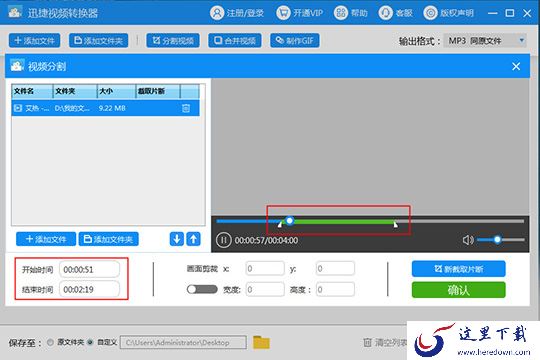Browse output folder with folder icon
The image size is (540, 360).
tap(261, 342)
